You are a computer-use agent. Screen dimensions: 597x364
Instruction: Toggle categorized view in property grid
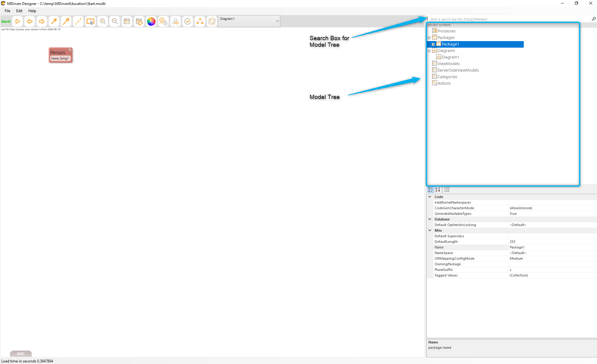pos(431,189)
